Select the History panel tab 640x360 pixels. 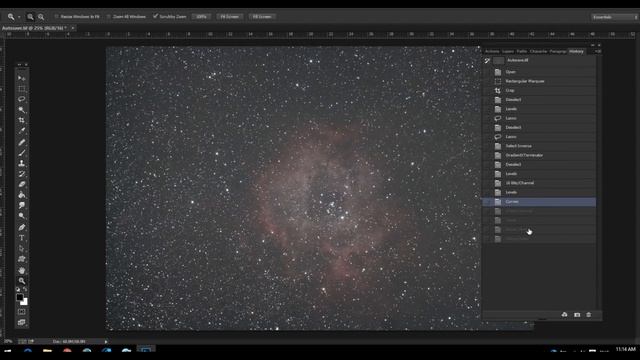click(x=576, y=51)
